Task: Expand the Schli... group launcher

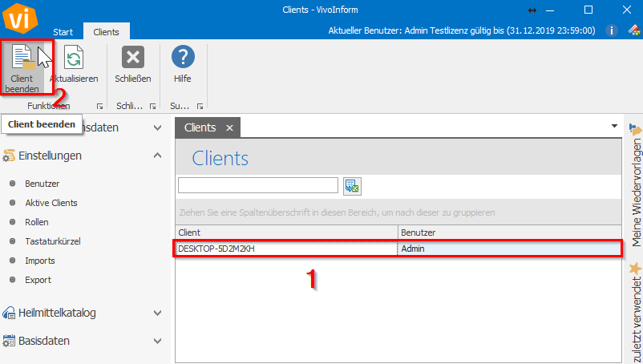Action: pos(152,106)
